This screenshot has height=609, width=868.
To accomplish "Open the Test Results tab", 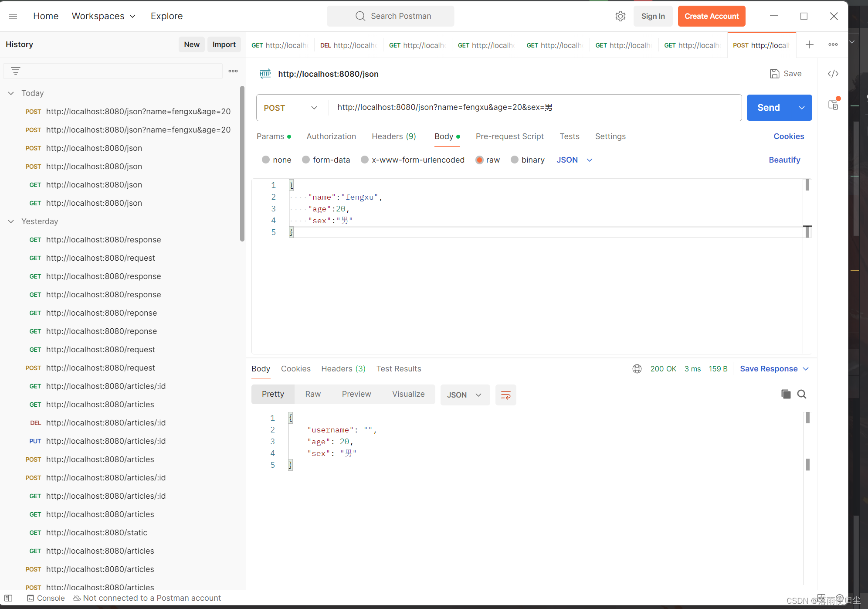I will tap(399, 369).
